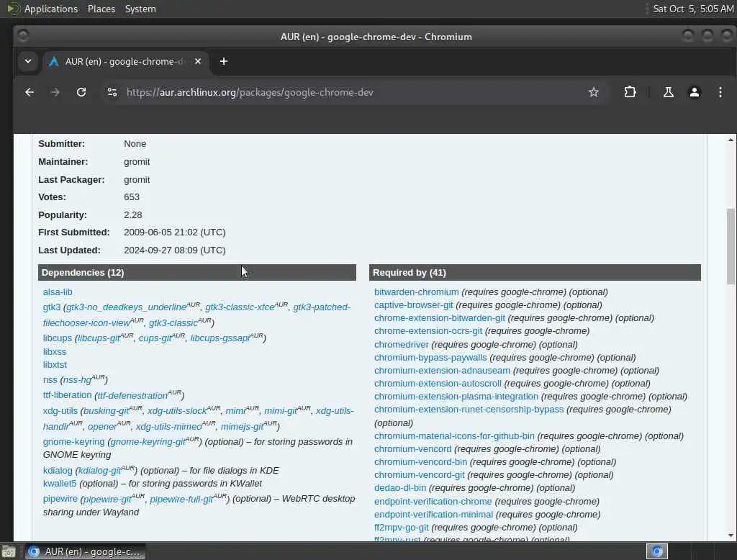
Task: Select the AUR (en) google-chrome-dev tab
Action: pos(124,62)
